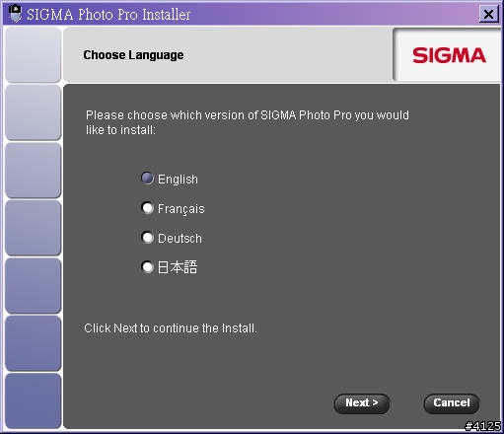This screenshot has width=504, height=434.
Task: Pick the Deutsch radio button
Action: [147, 238]
